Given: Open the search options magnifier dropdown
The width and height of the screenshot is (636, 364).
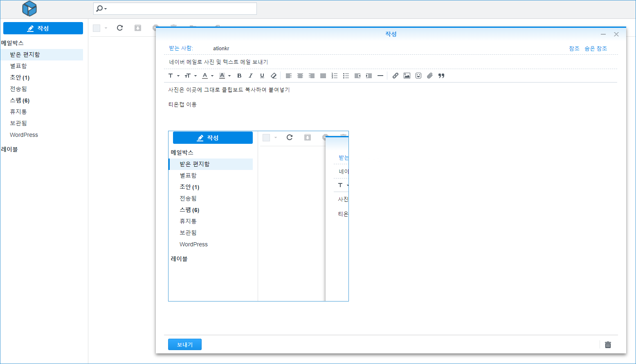Looking at the screenshot, I should (x=101, y=9).
